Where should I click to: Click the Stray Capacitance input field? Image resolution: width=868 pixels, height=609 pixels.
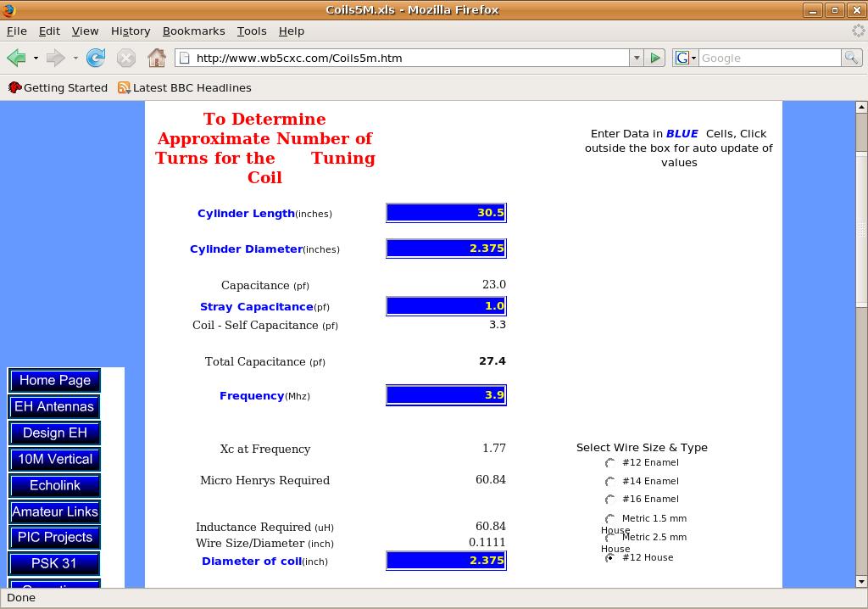pos(446,306)
